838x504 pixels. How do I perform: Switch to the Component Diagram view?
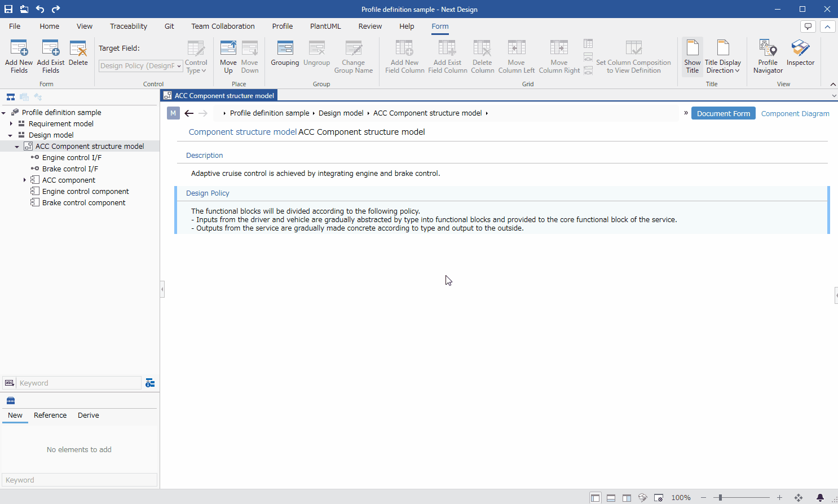795,113
